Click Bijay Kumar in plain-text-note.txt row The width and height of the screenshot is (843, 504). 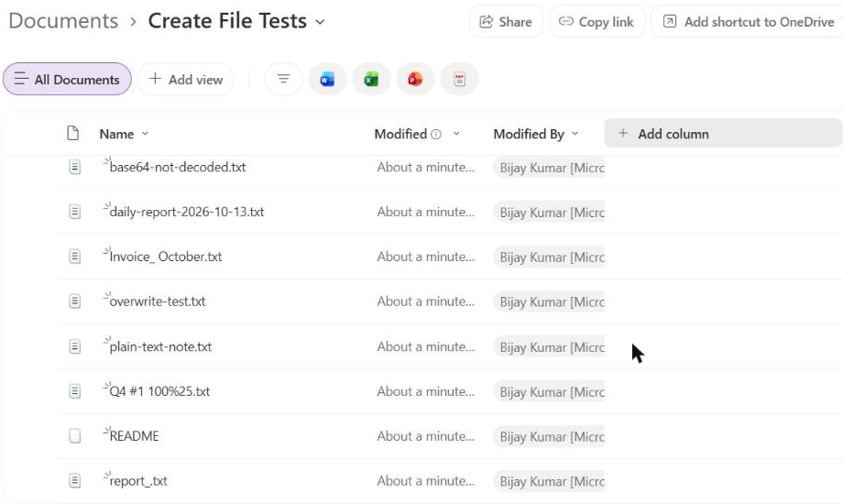[x=549, y=347]
